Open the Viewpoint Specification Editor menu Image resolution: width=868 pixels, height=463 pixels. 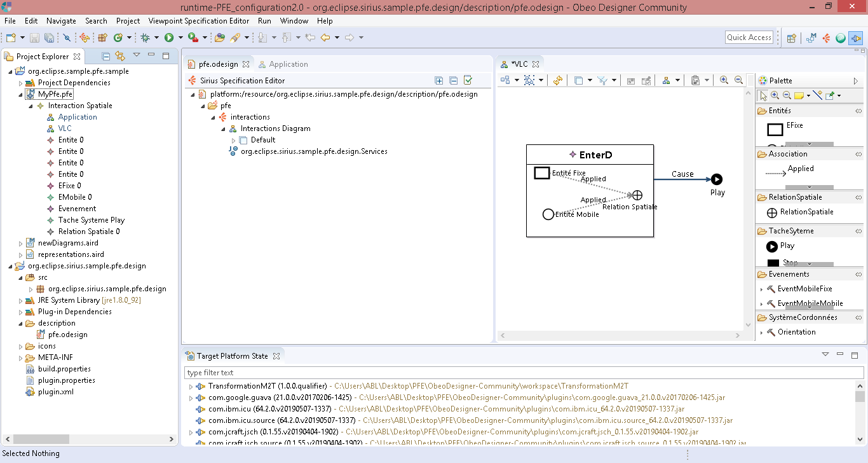pyautogui.click(x=199, y=21)
